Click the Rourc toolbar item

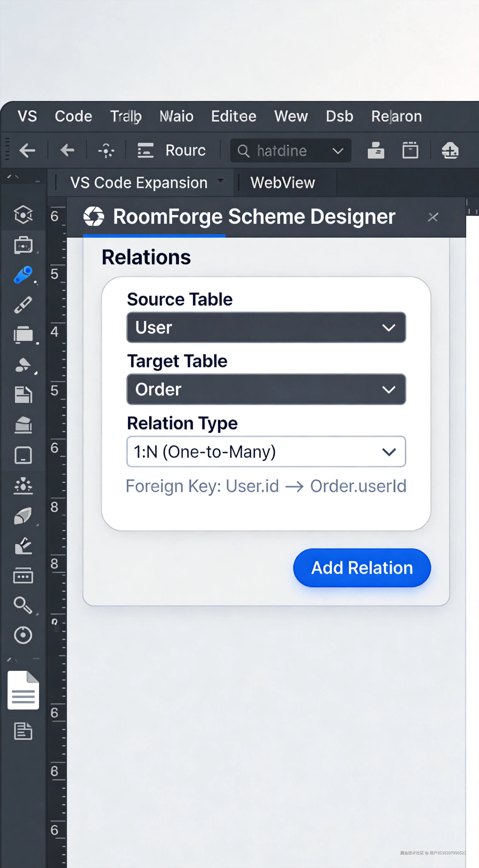(172, 150)
